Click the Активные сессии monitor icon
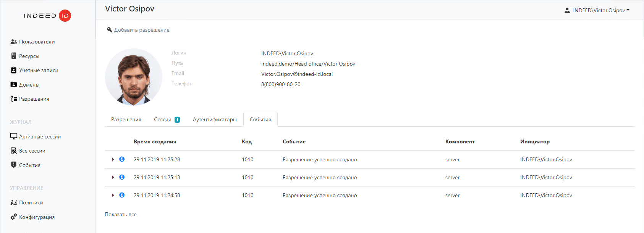The image size is (644, 233). (x=14, y=137)
